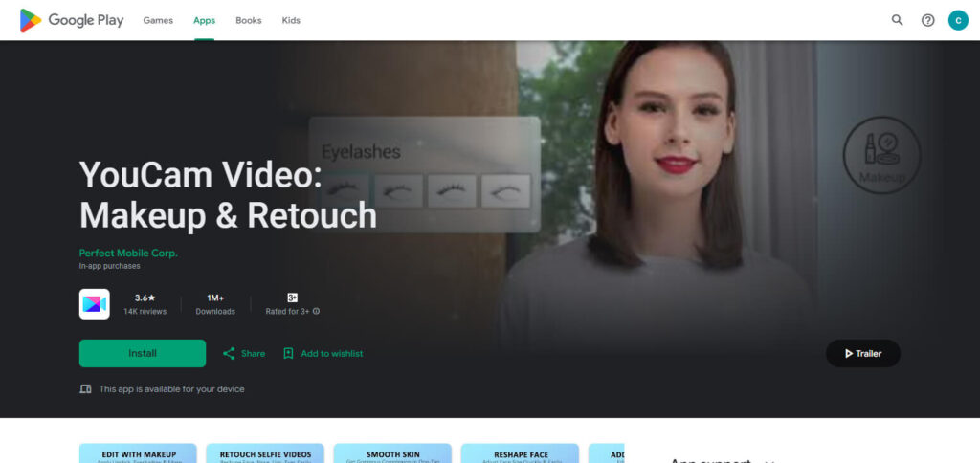Viewport: 980px width, 463px height.
Task: Switch to the Books tab
Action: click(248, 21)
